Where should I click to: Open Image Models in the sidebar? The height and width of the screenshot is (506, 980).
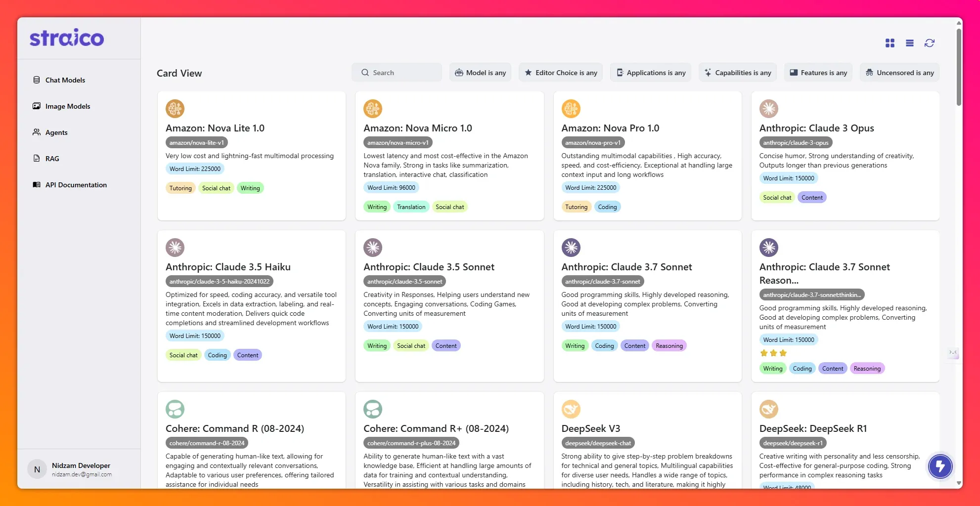pos(68,106)
